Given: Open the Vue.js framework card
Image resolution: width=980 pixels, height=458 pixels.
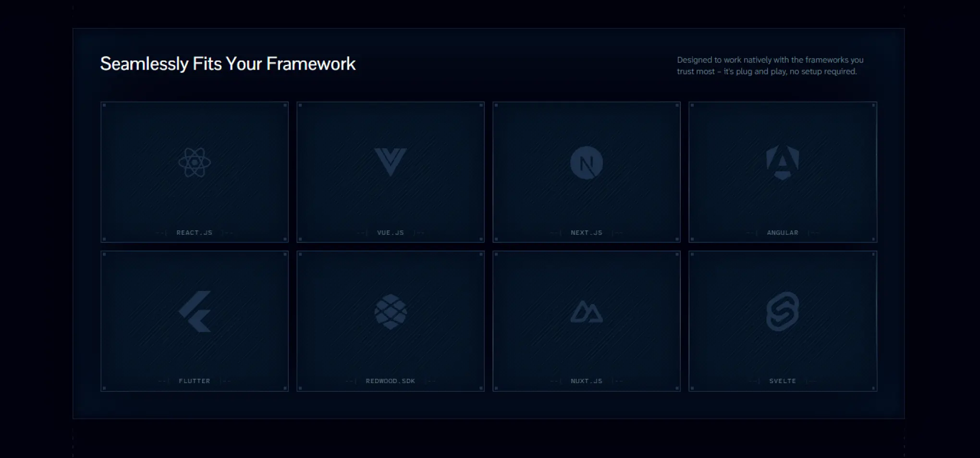Looking at the screenshot, I should click(x=390, y=171).
